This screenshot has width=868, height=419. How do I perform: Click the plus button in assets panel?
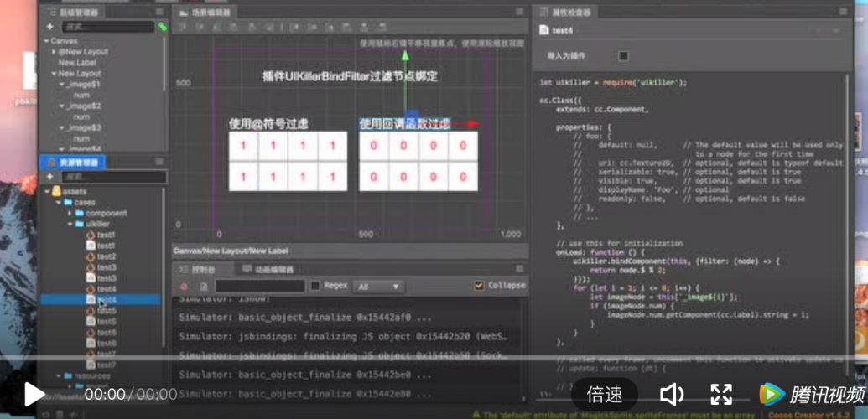pyautogui.click(x=49, y=177)
